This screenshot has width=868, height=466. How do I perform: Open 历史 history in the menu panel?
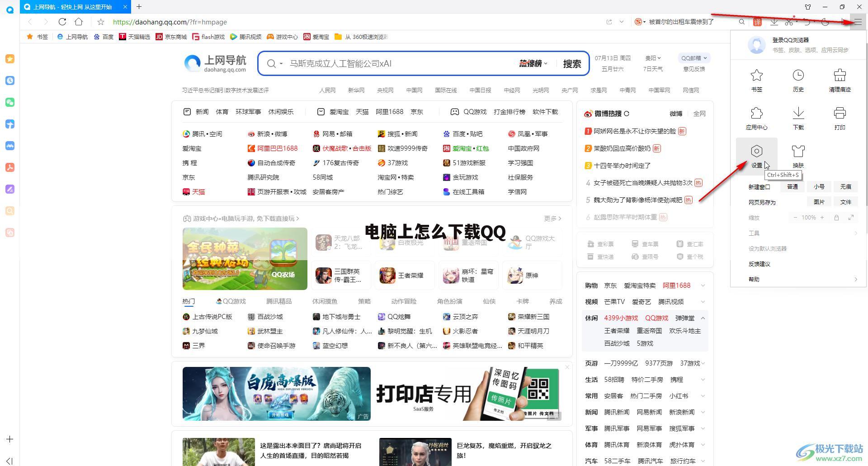(x=798, y=81)
